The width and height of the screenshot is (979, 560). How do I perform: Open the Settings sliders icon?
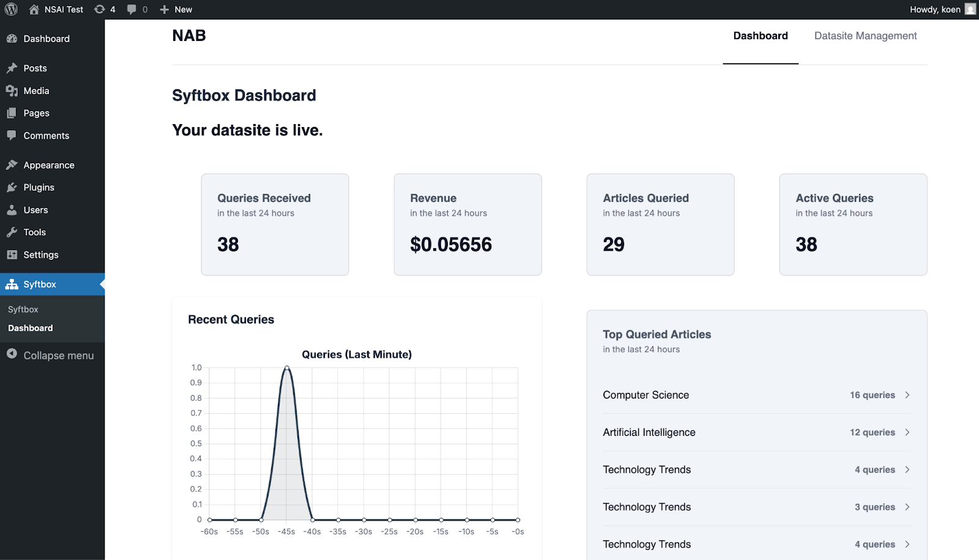tap(12, 255)
